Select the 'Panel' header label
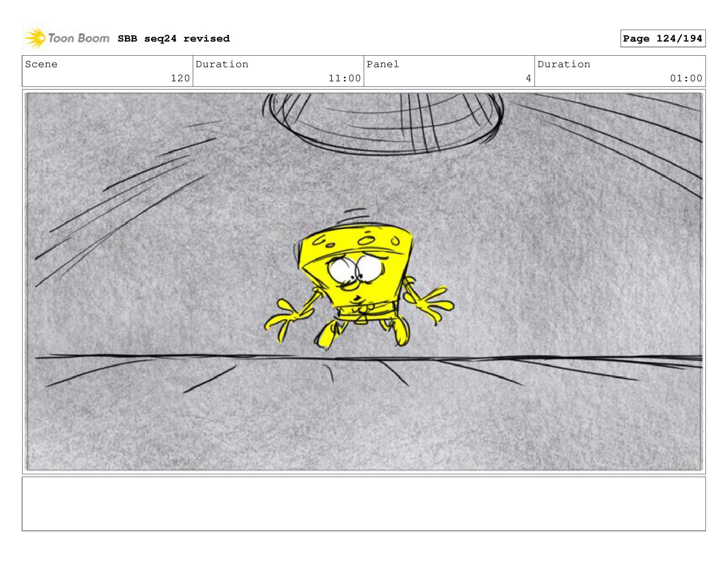The width and height of the screenshot is (728, 564). pos(383,64)
